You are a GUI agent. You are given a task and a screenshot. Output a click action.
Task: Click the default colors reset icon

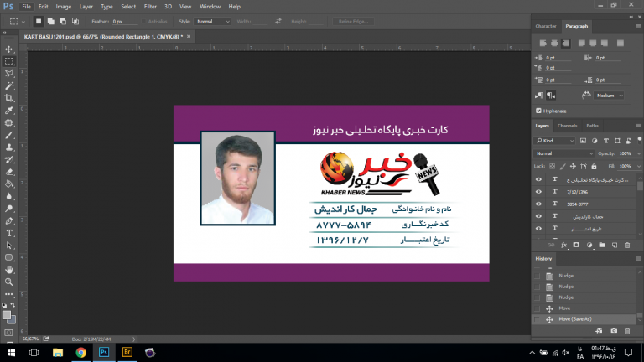[4, 305]
